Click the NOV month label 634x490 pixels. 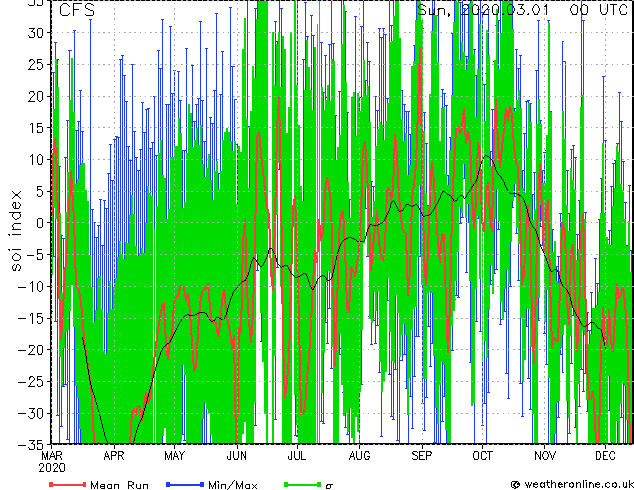(545, 456)
